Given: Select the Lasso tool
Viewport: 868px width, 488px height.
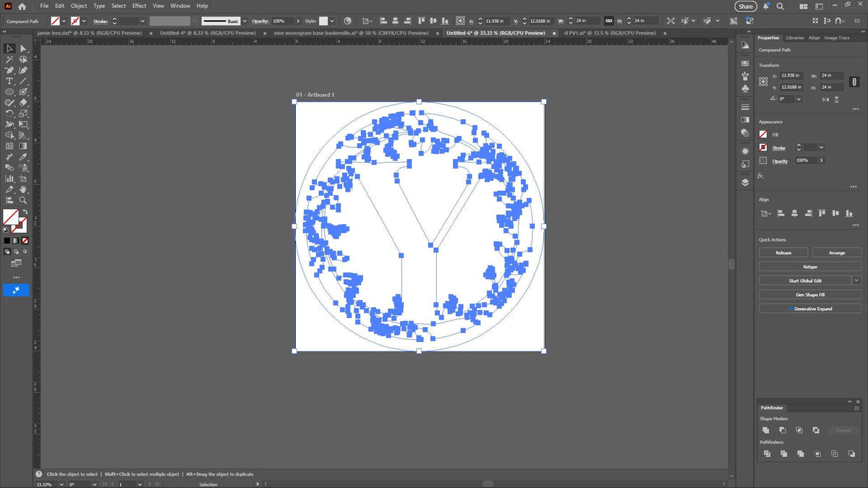Looking at the screenshot, I should (23, 59).
